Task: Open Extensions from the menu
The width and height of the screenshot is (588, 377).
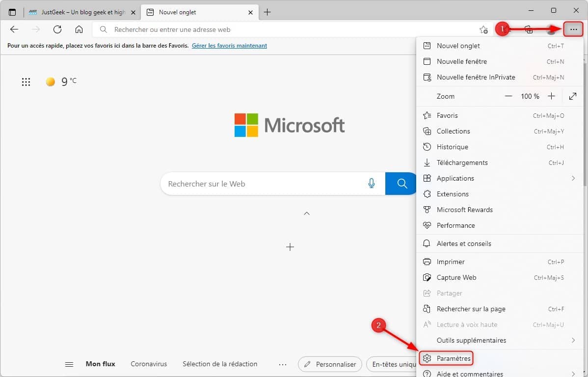Action: [x=500, y=194]
